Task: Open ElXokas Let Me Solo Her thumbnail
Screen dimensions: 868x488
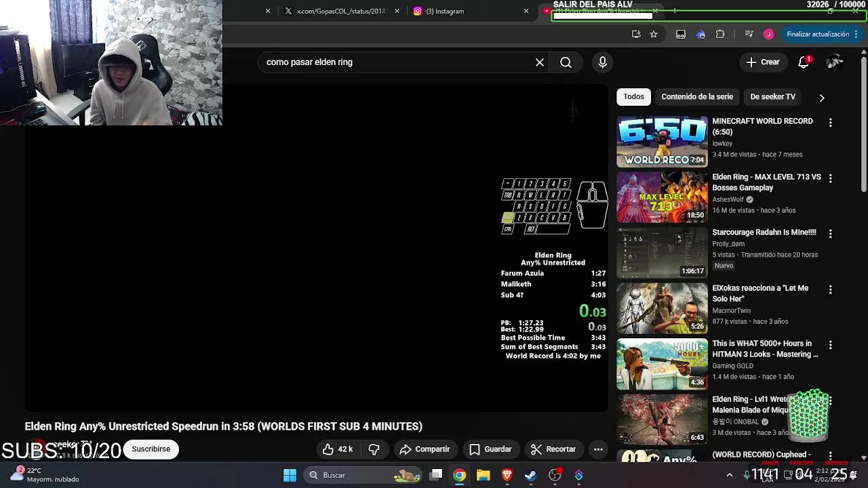Action: [662, 308]
